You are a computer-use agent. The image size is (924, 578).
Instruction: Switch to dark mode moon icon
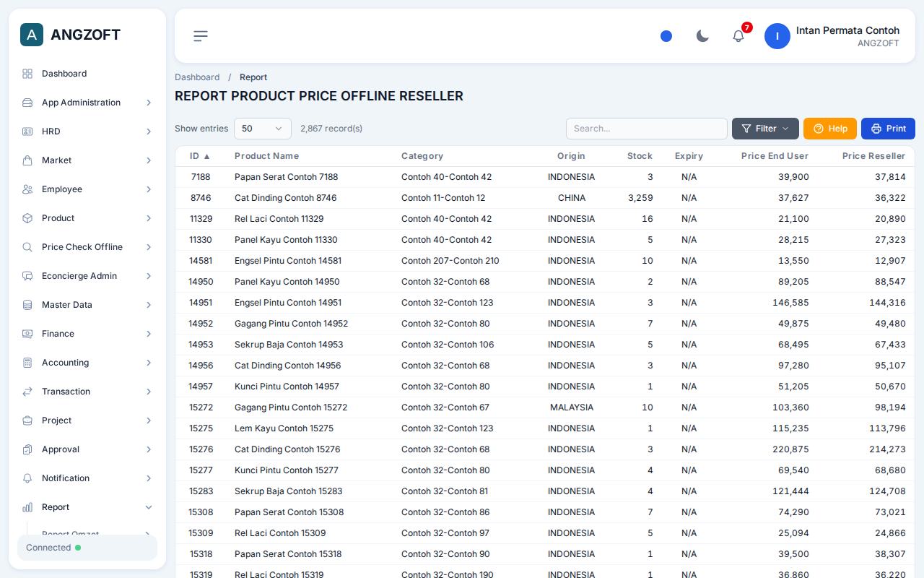coord(702,36)
